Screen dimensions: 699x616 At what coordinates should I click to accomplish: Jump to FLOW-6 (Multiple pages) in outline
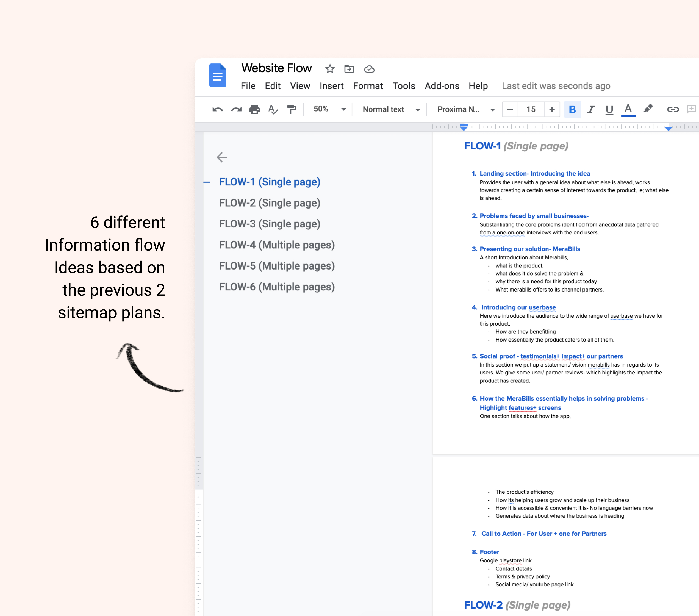pos(277,287)
